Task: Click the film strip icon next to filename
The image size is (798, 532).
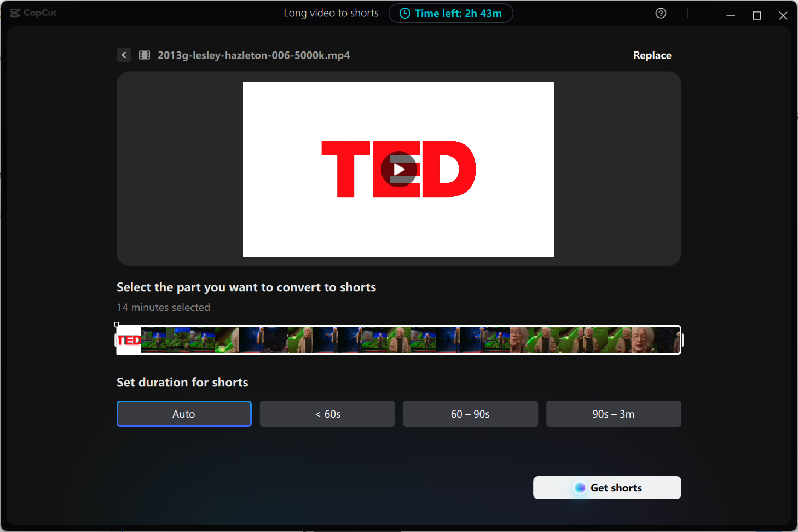Action: (144, 55)
